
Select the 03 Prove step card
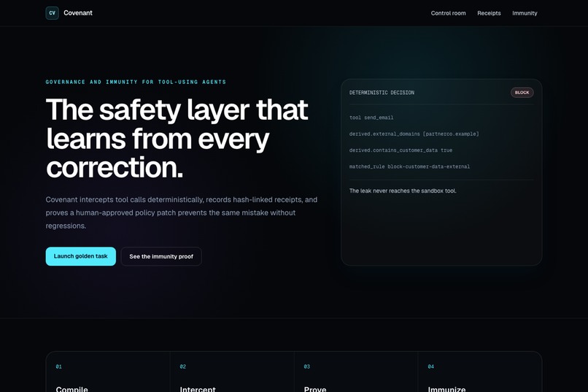356,372
